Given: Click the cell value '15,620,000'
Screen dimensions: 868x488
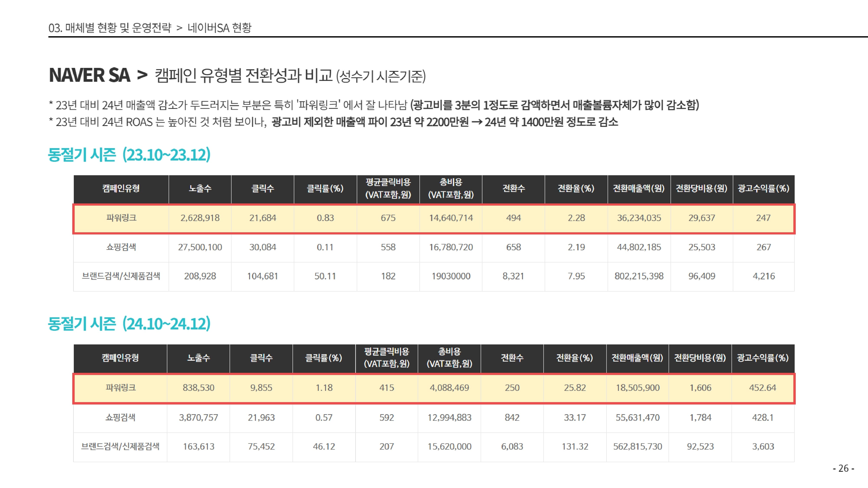Looking at the screenshot, I should click(449, 447).
